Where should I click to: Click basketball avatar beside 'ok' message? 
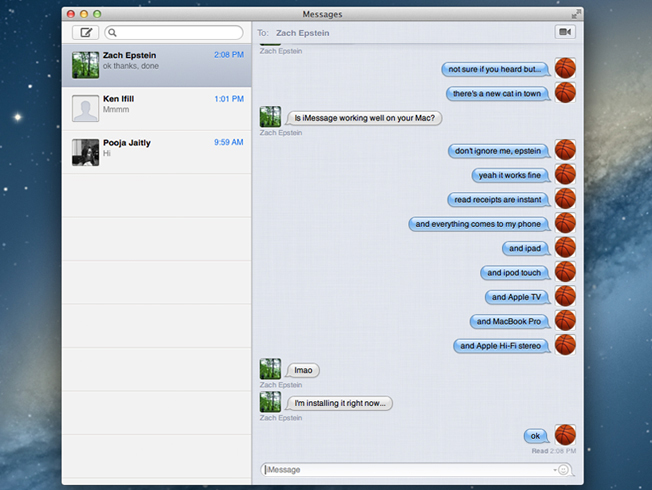pos(565,435)
